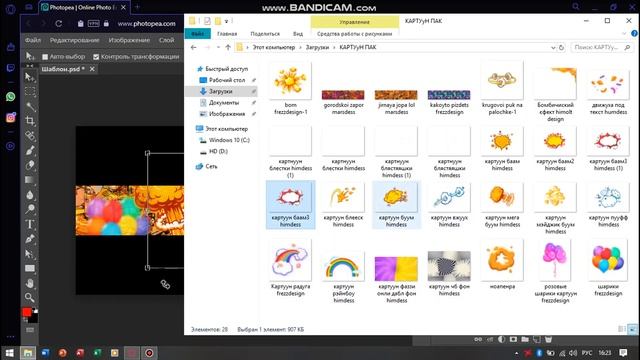Click the Bandicam recorder taskbar icon
Screen dimensions: 640x360
click(149, 353)
